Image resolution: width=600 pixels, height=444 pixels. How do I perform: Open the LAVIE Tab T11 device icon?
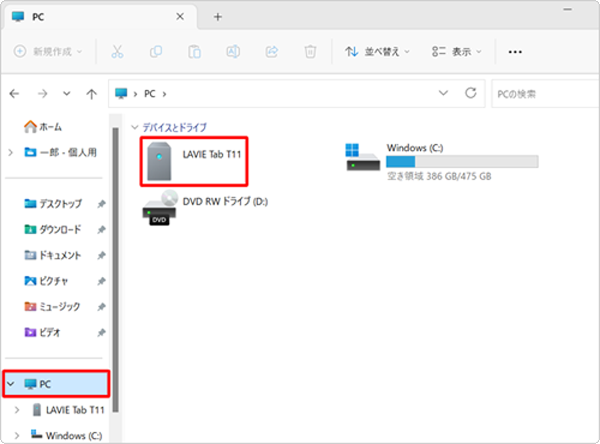(159, 161)
